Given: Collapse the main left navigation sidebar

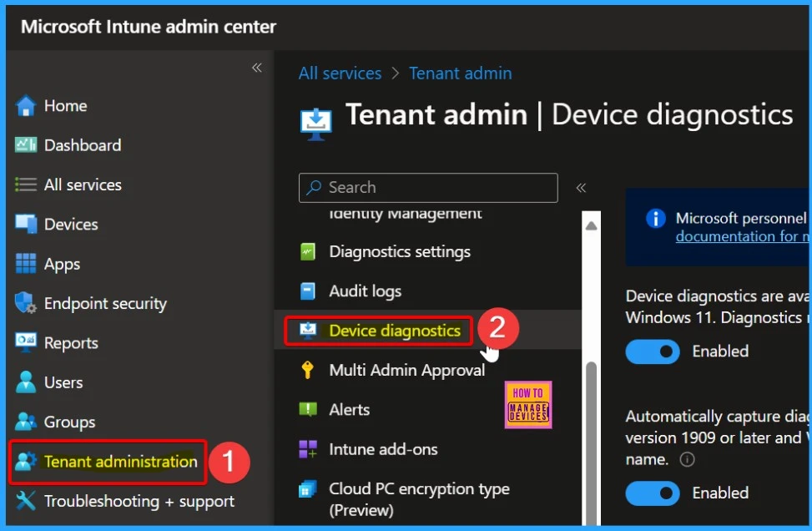Looking at the screenshot, I should [257, 68].
